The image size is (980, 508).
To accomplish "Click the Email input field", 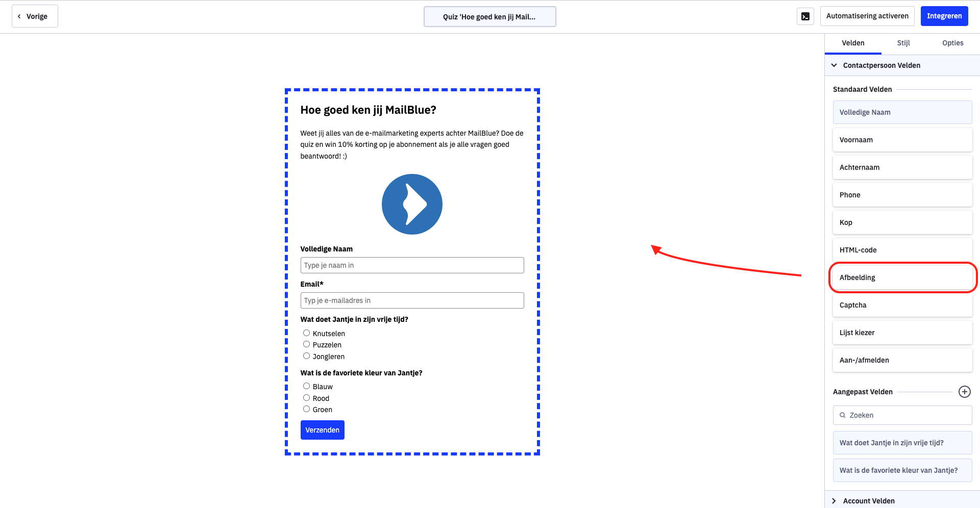I will [x=412, y=300].
